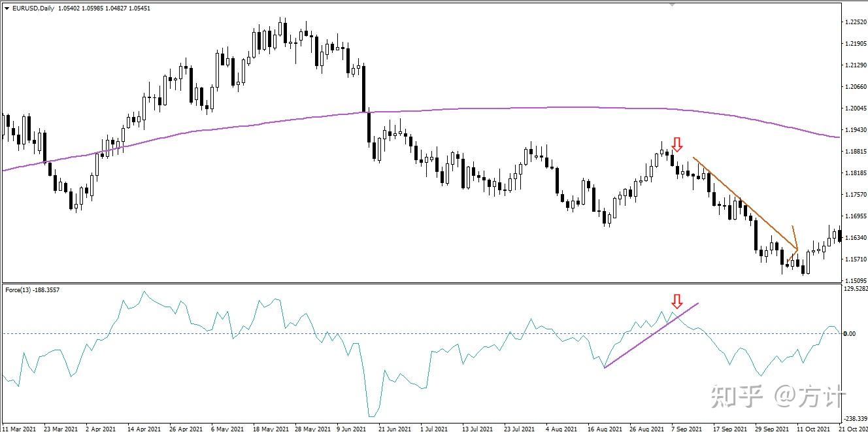Click the gray chart shift marker at top
Image resolution: width=868 pixels, height=432 pixels.
coord(671,4)
